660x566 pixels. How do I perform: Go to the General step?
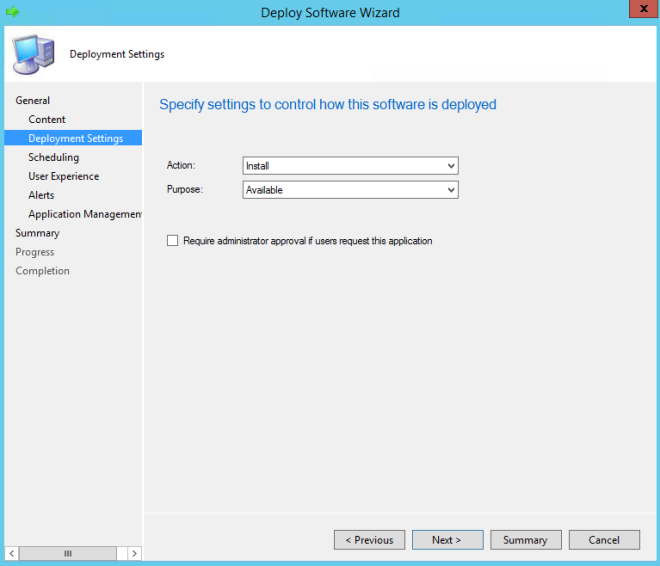click(x=33, y=101)
